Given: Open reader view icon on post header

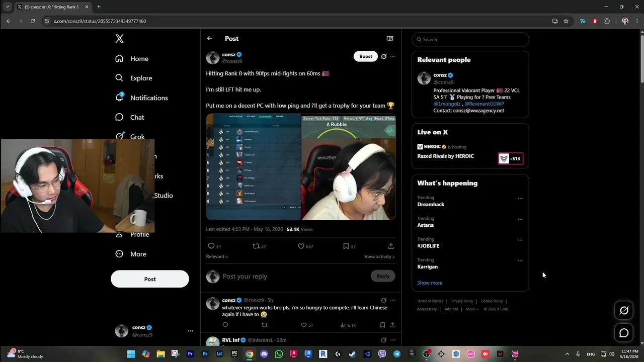Looking at the screenshot, I should pos(389,38).
